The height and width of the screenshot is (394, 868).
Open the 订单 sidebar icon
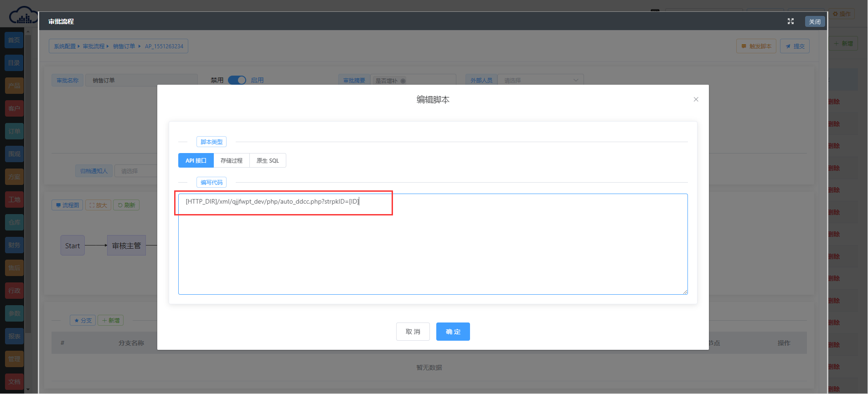pyautogui.click(x=14, y=131)
